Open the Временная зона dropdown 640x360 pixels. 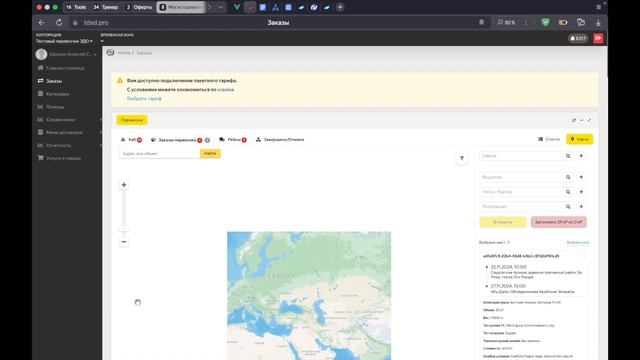pos(102,41)
